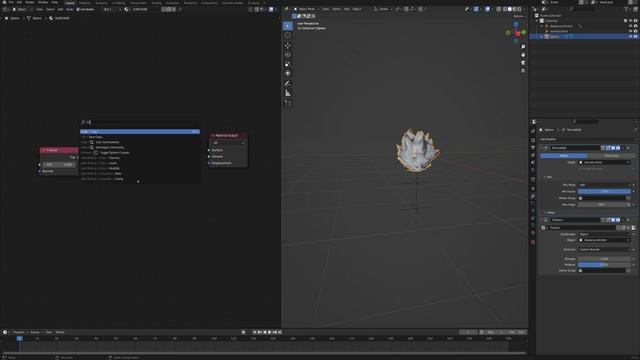Toggle Displace modifier show in viewport
The height and width of the screenshot is (360, 640).
613,220
